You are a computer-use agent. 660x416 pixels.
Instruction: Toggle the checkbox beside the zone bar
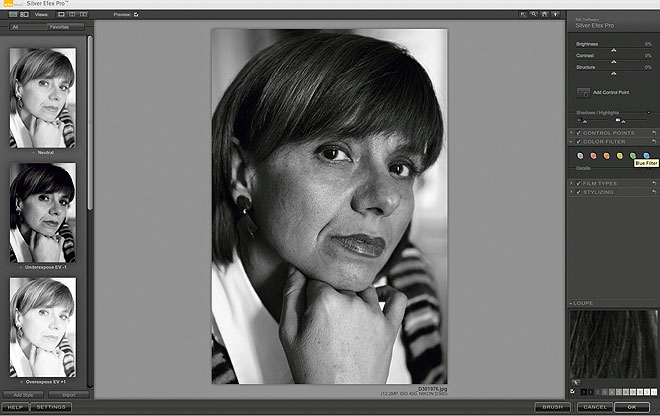click(572, 391)
